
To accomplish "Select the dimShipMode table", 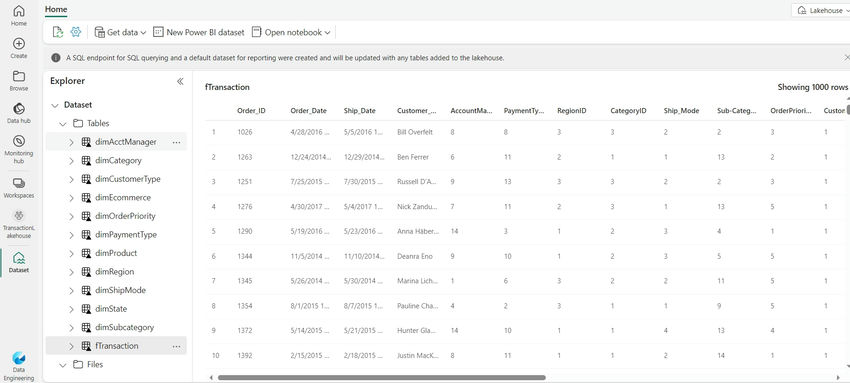I will [120, 290].
